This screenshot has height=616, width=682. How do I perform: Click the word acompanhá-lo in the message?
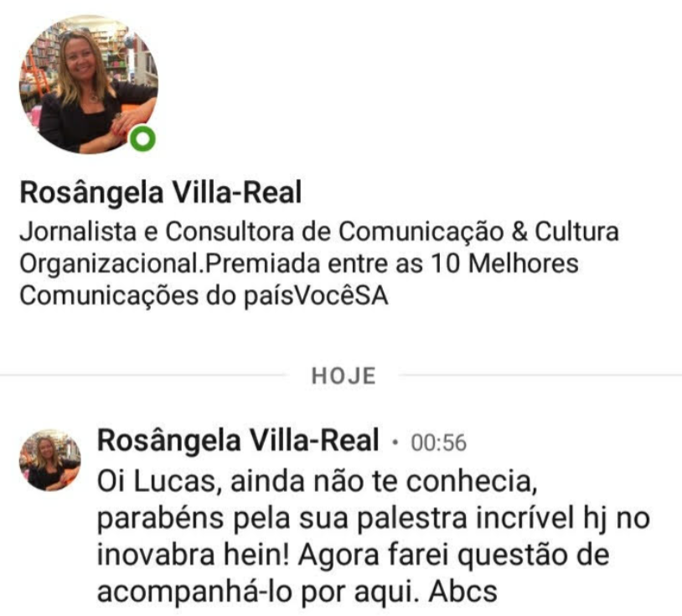tap(194, 592)
